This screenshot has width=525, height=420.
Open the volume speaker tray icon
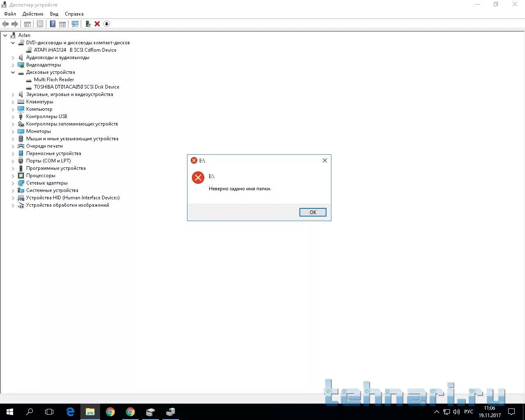pos(457,412)
